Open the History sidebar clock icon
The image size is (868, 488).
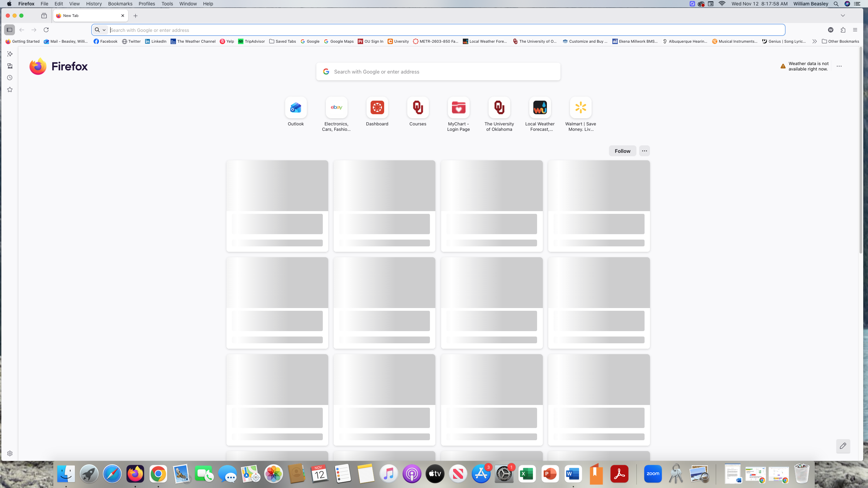(x=10, y=78)
